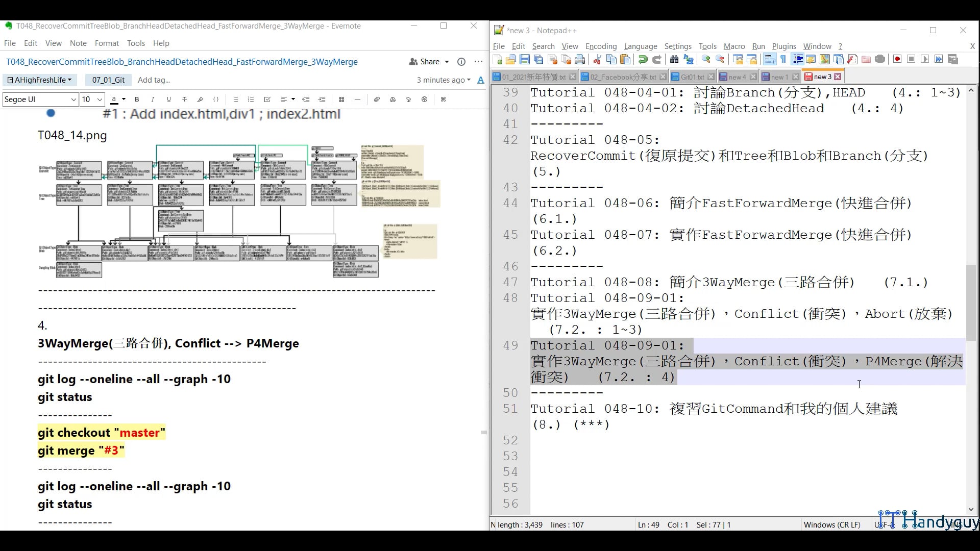
Task: Zoom in on text in Notepad++
Action: [x=706, y=59]
